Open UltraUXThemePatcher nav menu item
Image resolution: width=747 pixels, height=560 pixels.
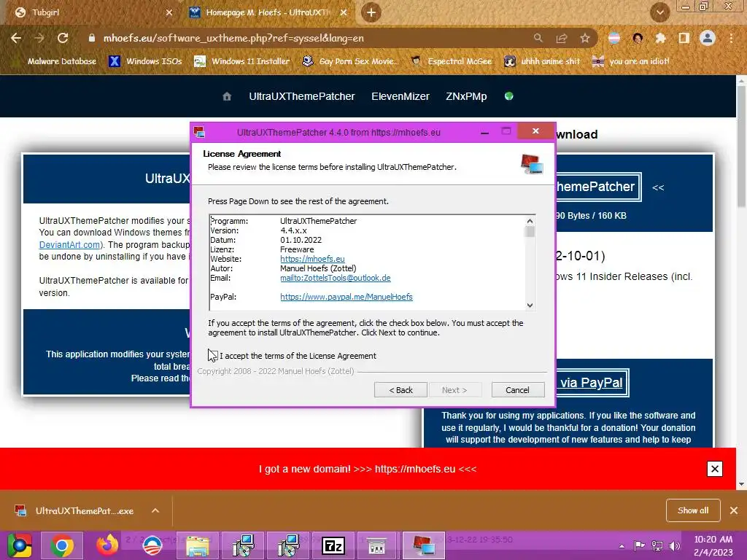(301, 96)
